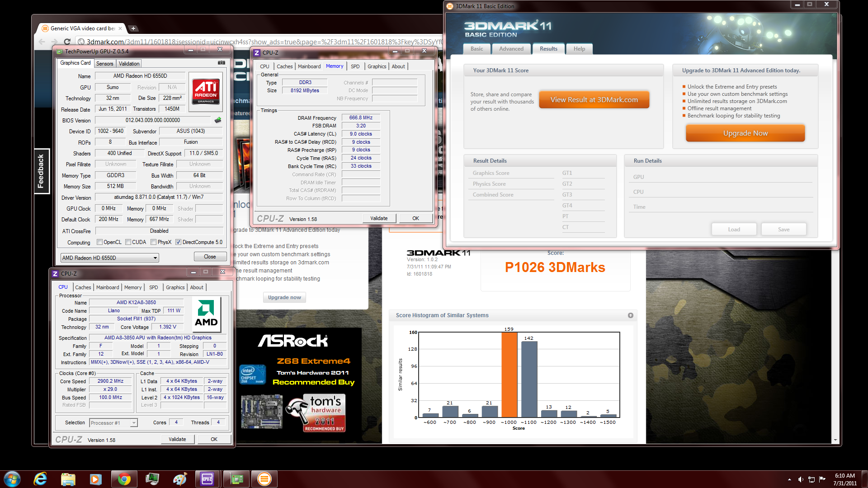Open the AMD Radeon HD 6550D dropdown
The width and height of the screenshot is (868, 488).
click(109, 258)
